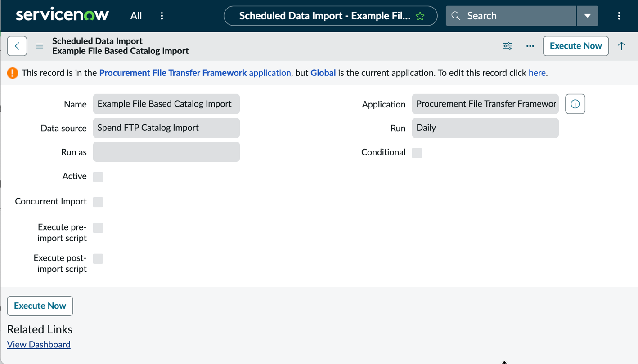The height and width of the screenshot is (364, 638).
Task: Open the All menu
Action: 136,16
